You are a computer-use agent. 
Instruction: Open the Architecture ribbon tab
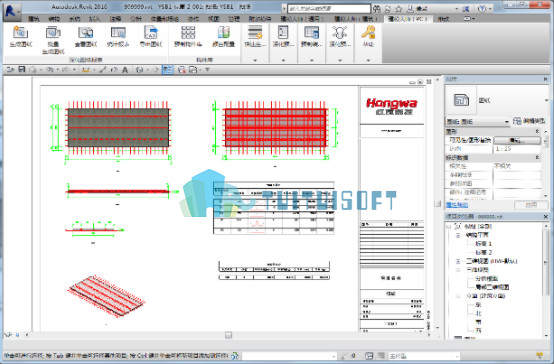[x=34, y=19]
